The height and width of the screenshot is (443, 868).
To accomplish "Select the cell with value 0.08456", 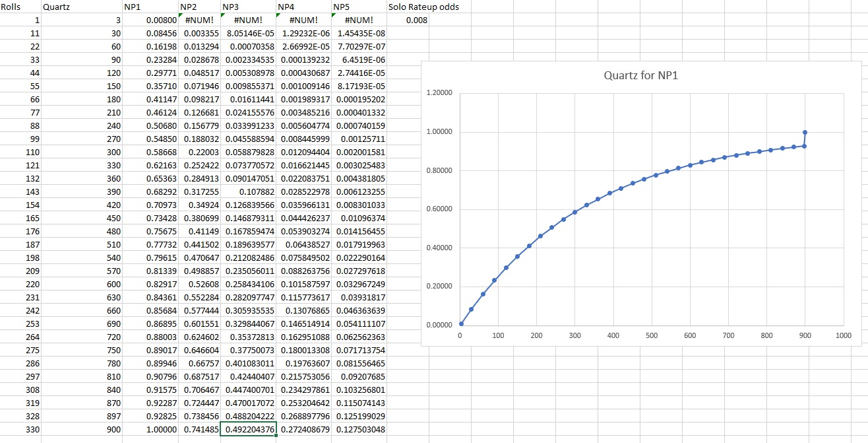I will (150, 33).
